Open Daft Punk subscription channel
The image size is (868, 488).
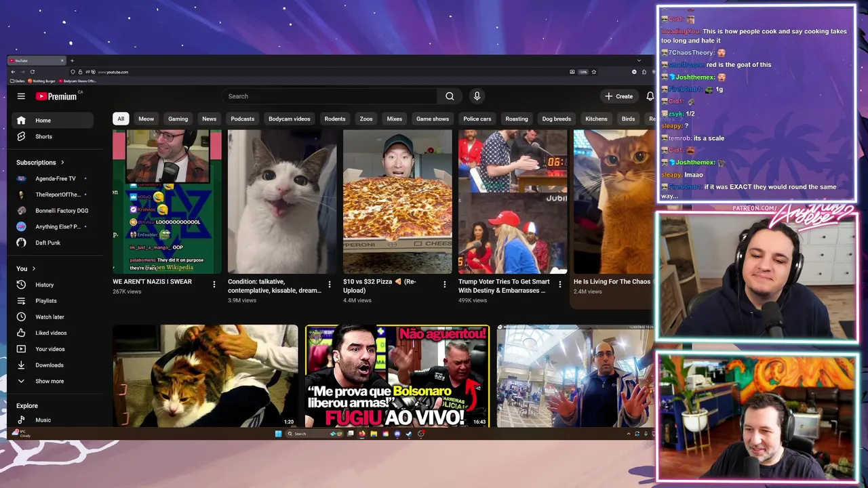pos(52,243)
